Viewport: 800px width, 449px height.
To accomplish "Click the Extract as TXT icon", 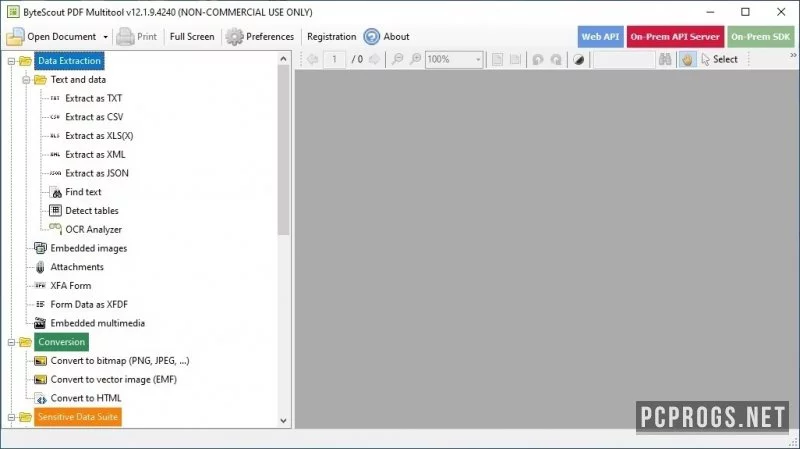I will click(x=55, y=98).
